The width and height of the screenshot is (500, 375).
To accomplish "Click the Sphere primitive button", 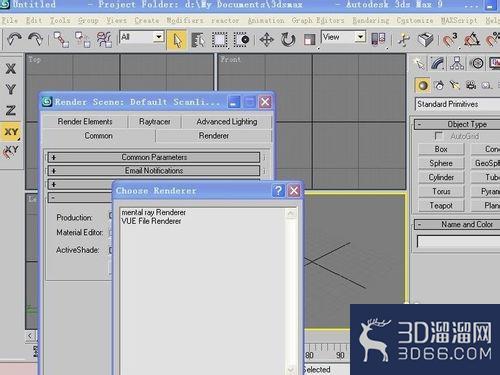I will (x=441, y=163).
